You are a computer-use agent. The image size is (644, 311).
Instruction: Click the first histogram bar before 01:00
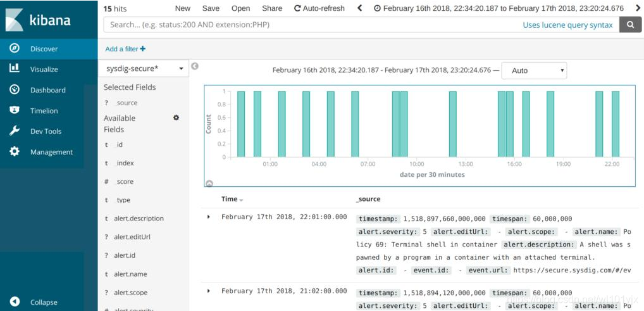coord(241,124)
